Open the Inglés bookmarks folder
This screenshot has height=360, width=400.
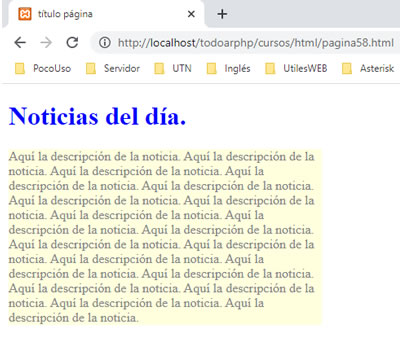228,68
